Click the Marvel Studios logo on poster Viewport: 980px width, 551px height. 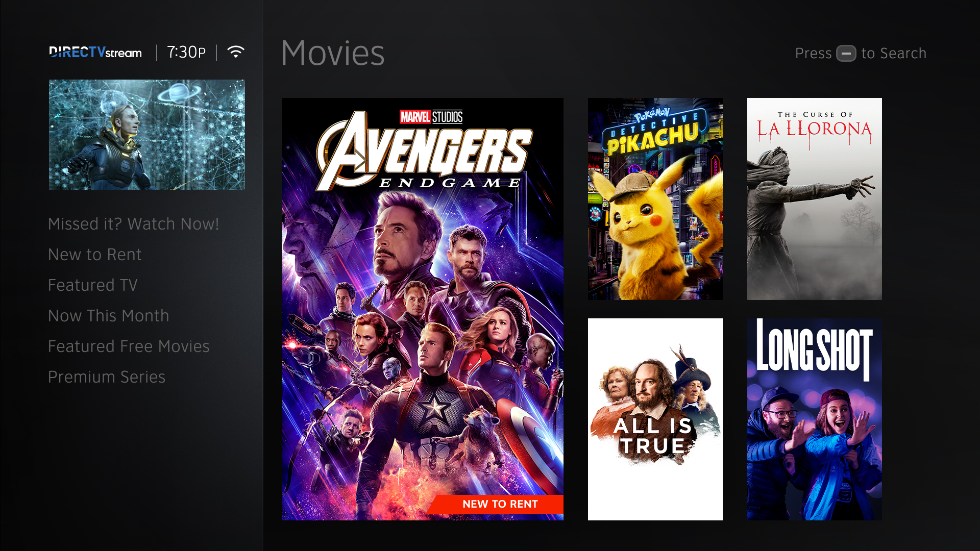click(x=431, y=117)
